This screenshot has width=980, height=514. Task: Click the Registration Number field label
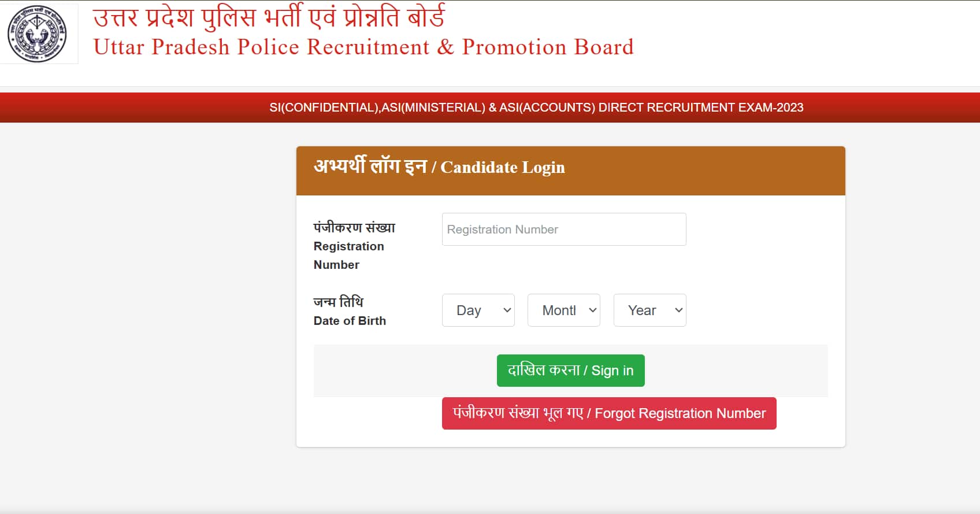[x=349, y=246]
